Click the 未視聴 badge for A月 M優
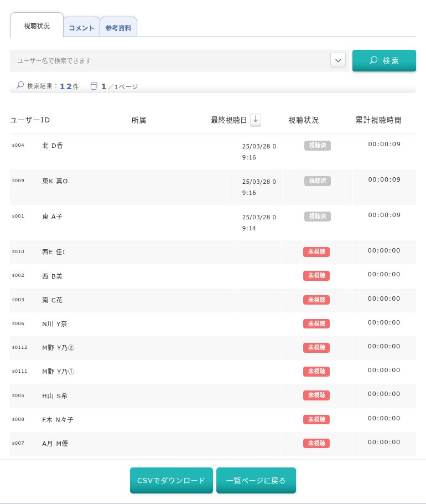Screen dimensions: 426x504 pos(316,443)
